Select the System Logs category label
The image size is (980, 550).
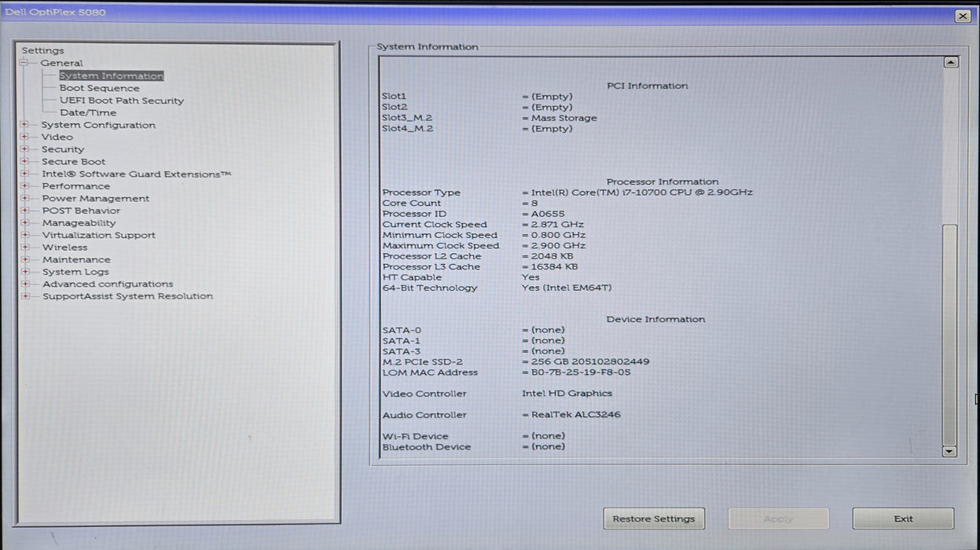point(75,272)
